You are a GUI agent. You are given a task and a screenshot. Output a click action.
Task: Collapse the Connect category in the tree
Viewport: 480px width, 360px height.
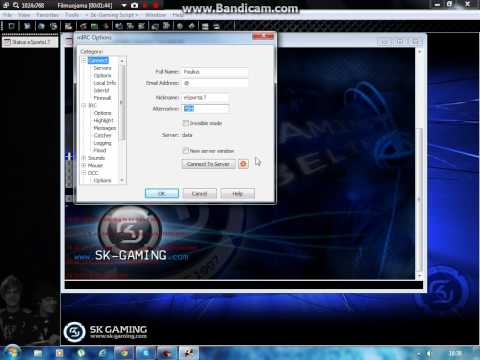tap(84, 60)
